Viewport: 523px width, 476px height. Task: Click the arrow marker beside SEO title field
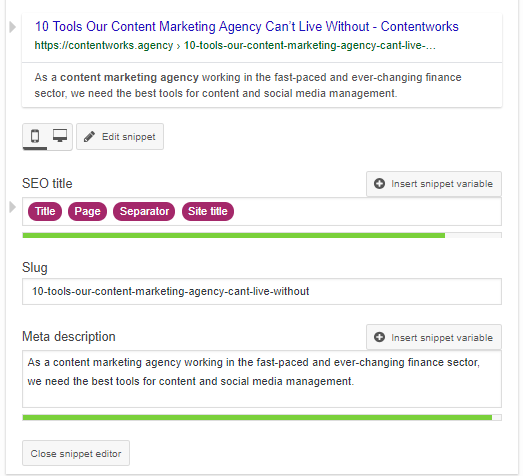13,207
